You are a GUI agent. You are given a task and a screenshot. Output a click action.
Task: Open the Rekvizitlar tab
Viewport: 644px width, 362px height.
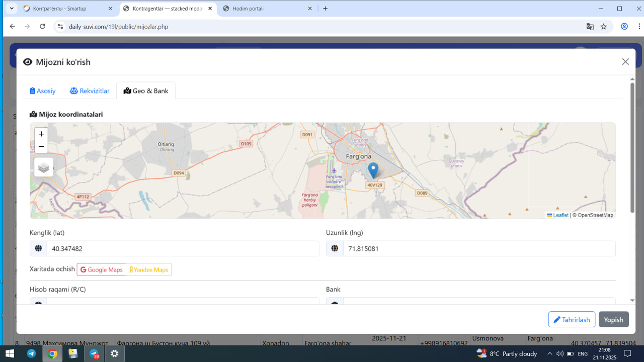coord(90,91)
